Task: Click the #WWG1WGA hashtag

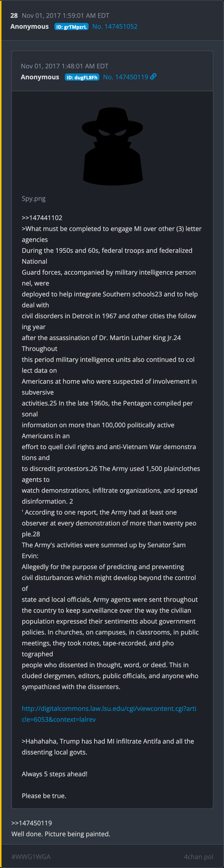Action: pyautogui.click(x=31, y=856)
